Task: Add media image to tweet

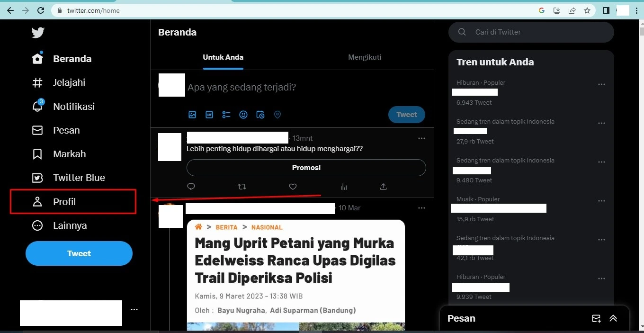Action: pyautogui.click(x=192, y=115)
